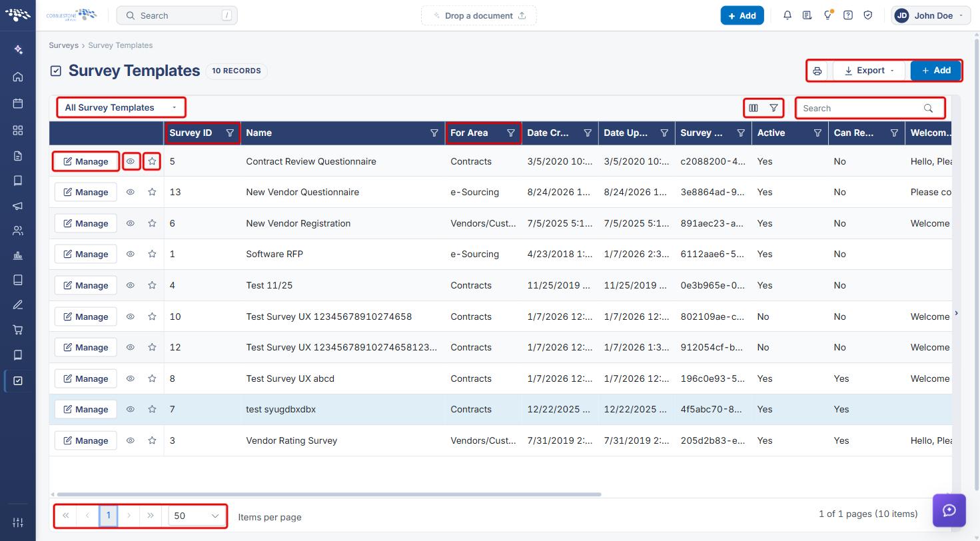
Task: Click the Add button beside Export
Action: [935, 71]
